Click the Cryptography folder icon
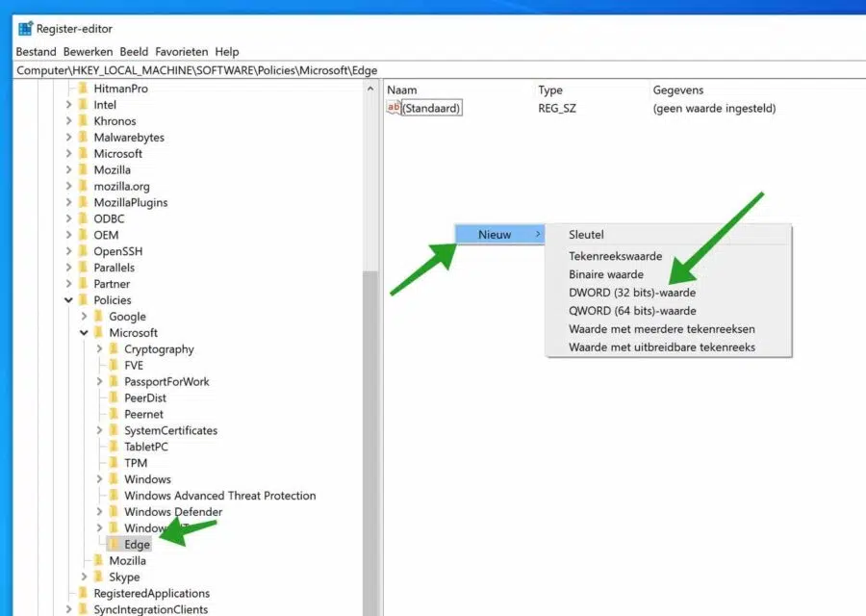This screenshot has height=616, width=866. point(115,349)
